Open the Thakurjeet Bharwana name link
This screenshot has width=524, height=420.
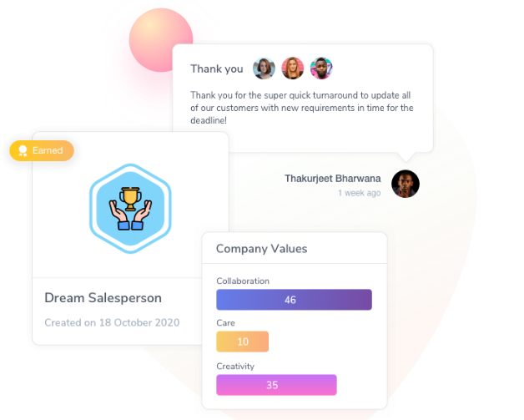333,179
